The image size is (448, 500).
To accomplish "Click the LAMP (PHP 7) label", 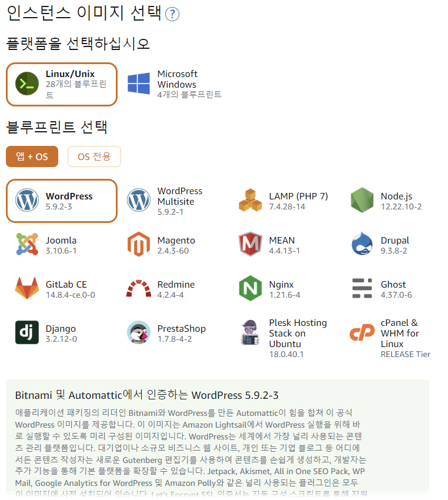I will point(298,196).
